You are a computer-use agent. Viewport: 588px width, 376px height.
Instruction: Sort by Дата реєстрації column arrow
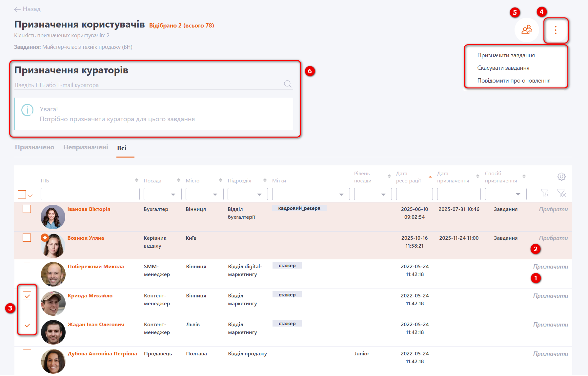point(430,177)
